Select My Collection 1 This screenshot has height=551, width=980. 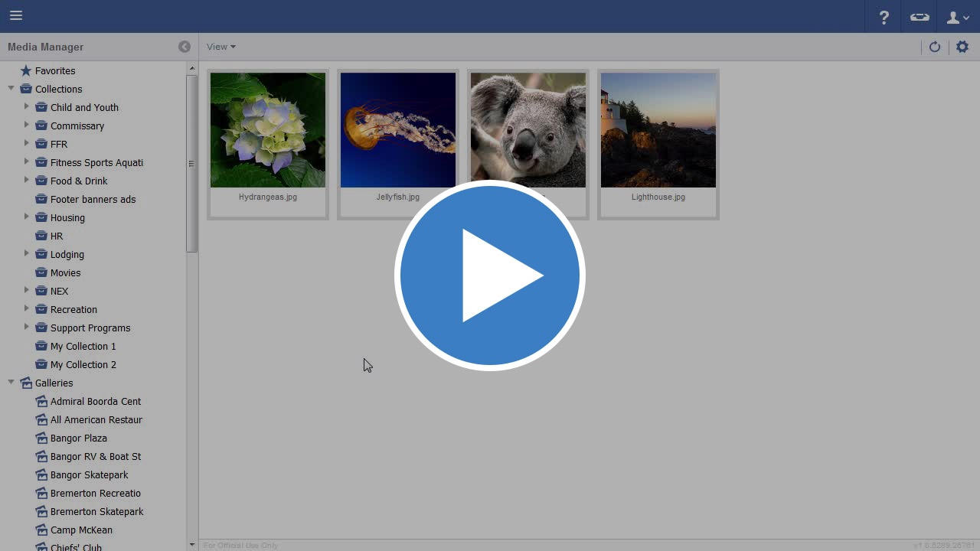click(x=83, y=346)
